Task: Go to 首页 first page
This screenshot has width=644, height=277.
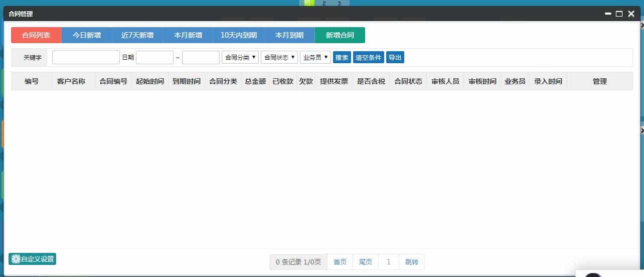Action: 340,262
